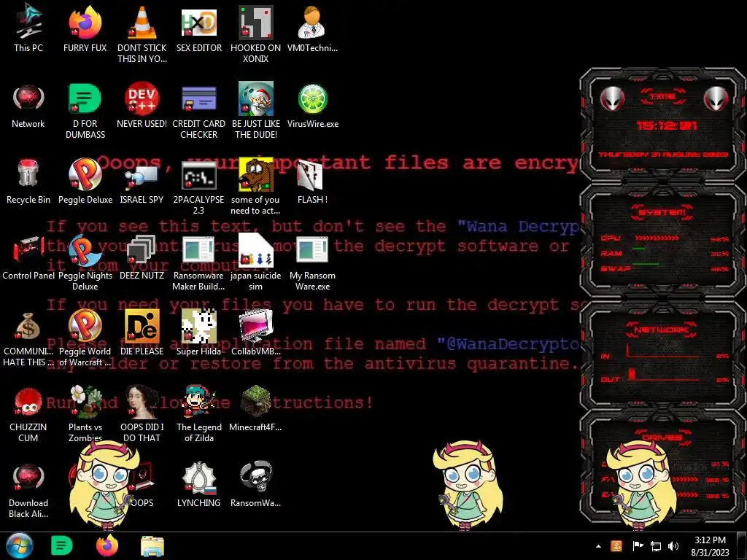The height and width of the screenshot is (560, 747).
Task: Click the taskbar clock showing 3:12 PM
Action: click(x=710, y=546)
